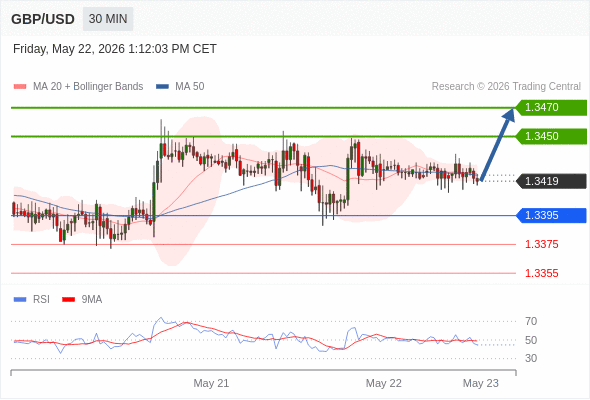Click the RSI blue legend swatch

click(20, 300)
